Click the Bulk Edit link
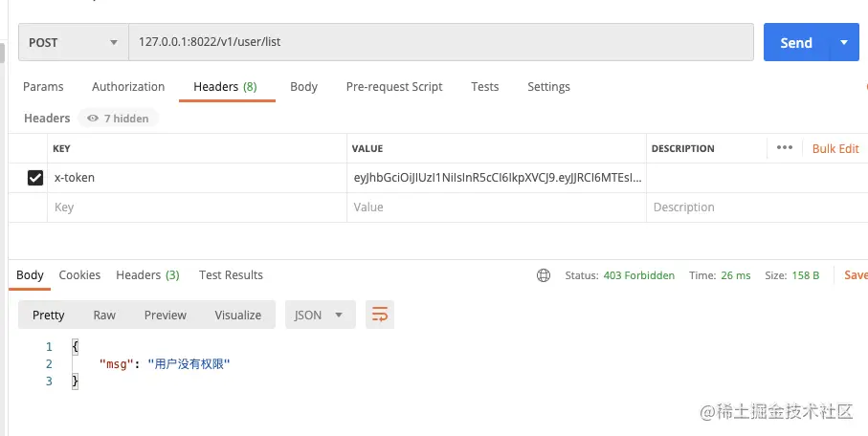Screen dimensions: 868x436 click(835, 148)
